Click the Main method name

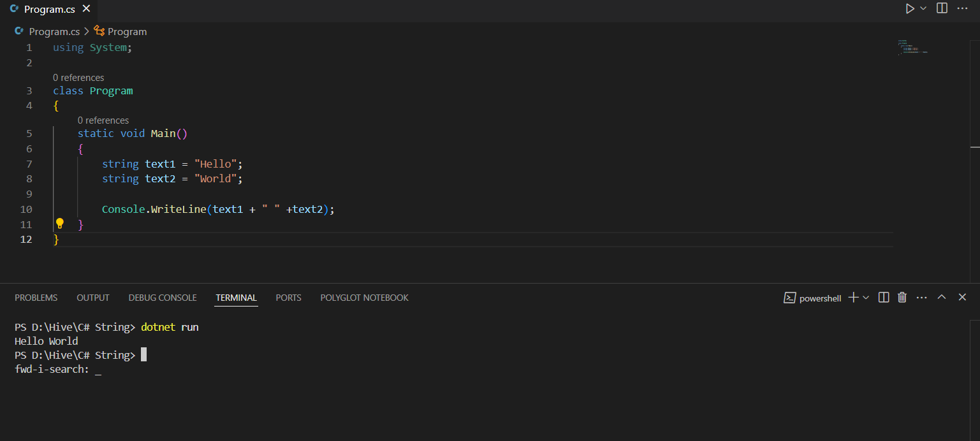pos(163,133)
